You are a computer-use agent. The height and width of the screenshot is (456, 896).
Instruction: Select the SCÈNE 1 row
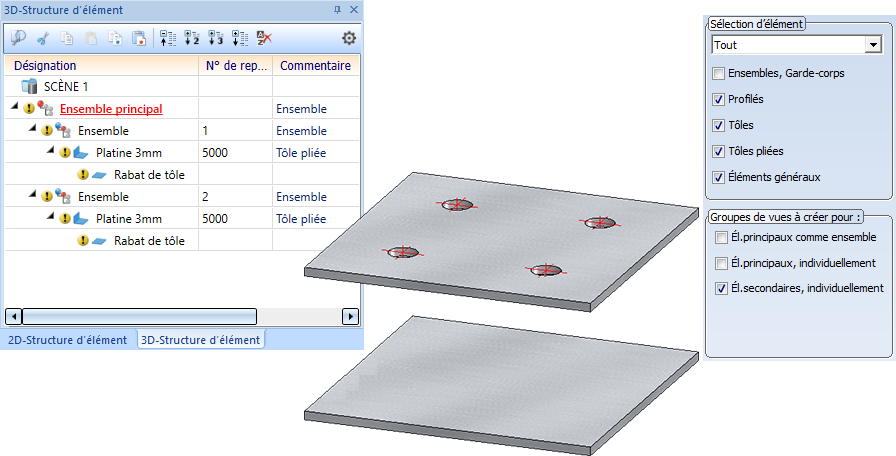(182, 87)
